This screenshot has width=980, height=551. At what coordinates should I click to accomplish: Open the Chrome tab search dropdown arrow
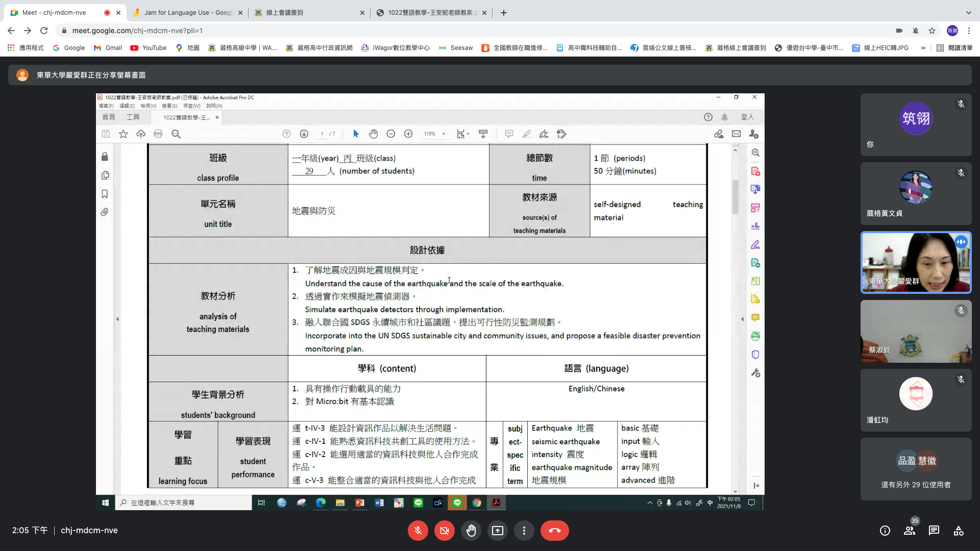point(968,13)
